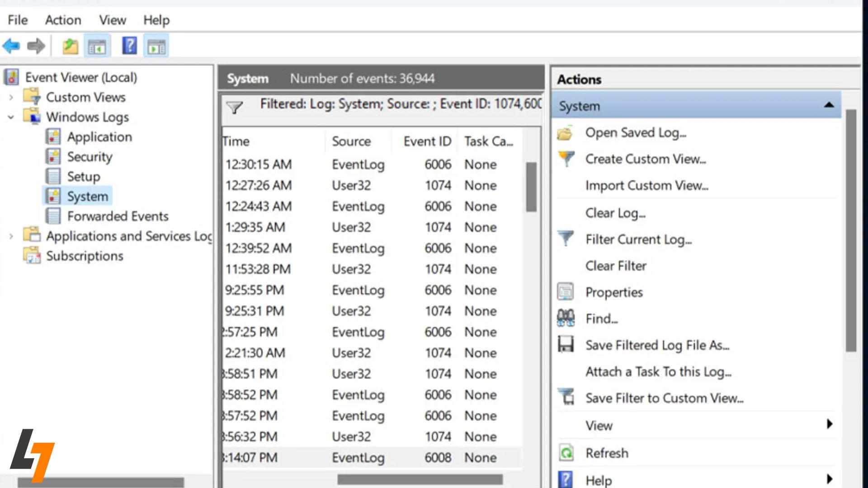868x488 pixels.
Task: Click Clear Log... action
Action: (615, 213)
